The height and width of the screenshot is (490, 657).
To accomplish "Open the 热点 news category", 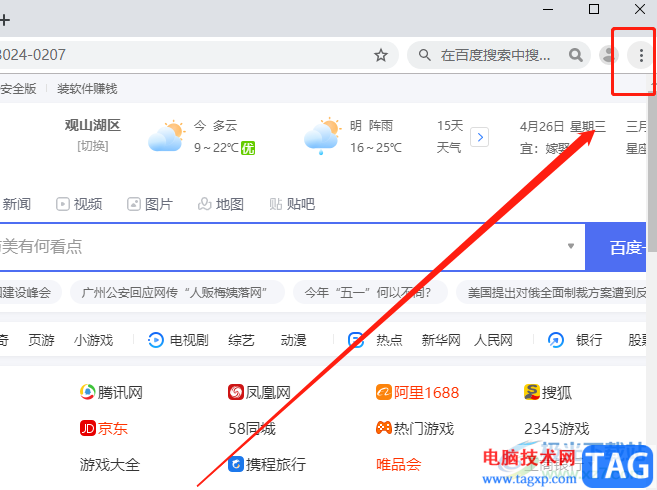I will 389,340.
